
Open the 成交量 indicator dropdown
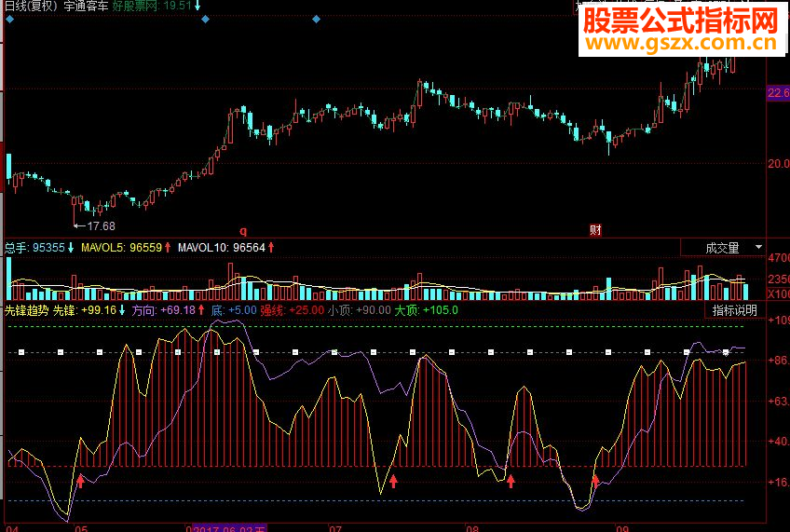click(x=723, y=247)
